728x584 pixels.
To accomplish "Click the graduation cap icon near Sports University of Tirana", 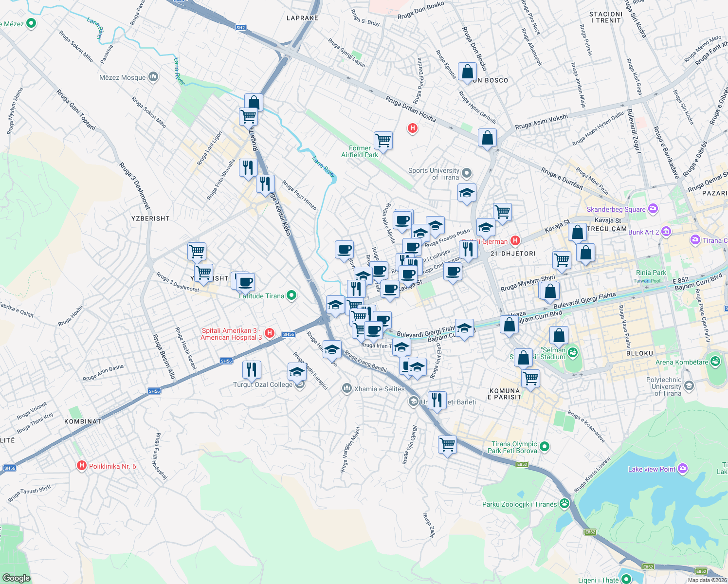I will point(466,193).
